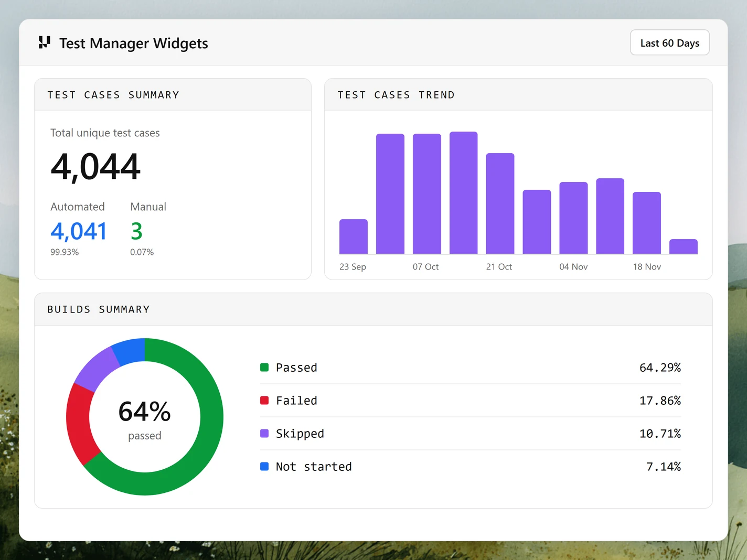Screen dimensions: 747x560
Task: Click the Test Manager Widgets title
Action: (134, 43)
